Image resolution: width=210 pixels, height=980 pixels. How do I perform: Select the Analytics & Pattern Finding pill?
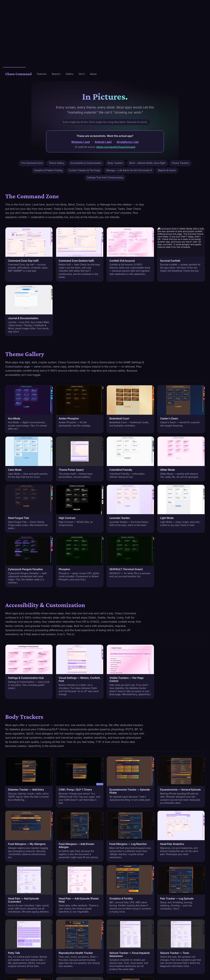[x=48, y=170]
